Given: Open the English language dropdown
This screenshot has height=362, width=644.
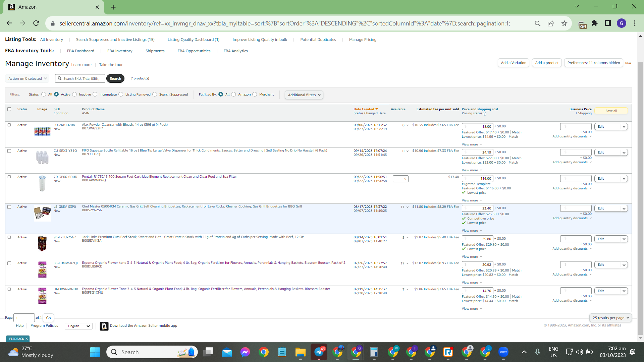Looking at the screenshot, I should [x=79, y=326].
